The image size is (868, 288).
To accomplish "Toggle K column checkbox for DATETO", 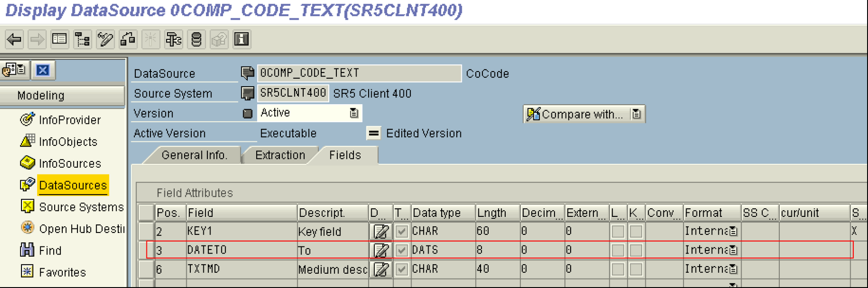I will [x=636, y=250].
